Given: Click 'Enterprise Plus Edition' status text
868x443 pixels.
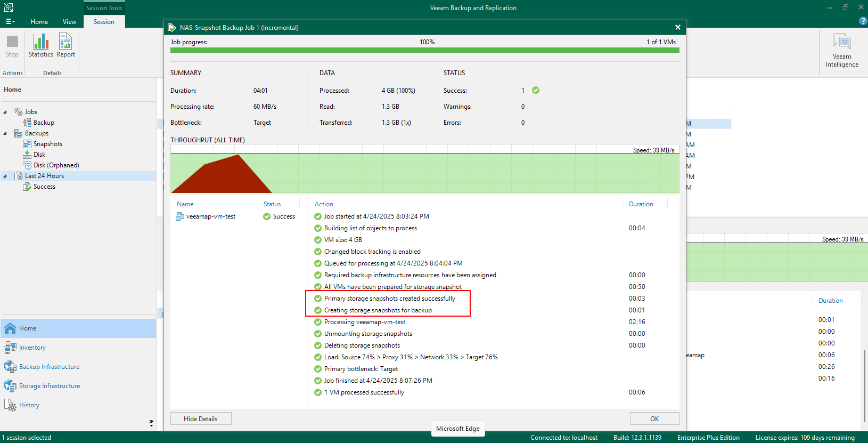Looking at the screenshot, I should tap(708, 438).
